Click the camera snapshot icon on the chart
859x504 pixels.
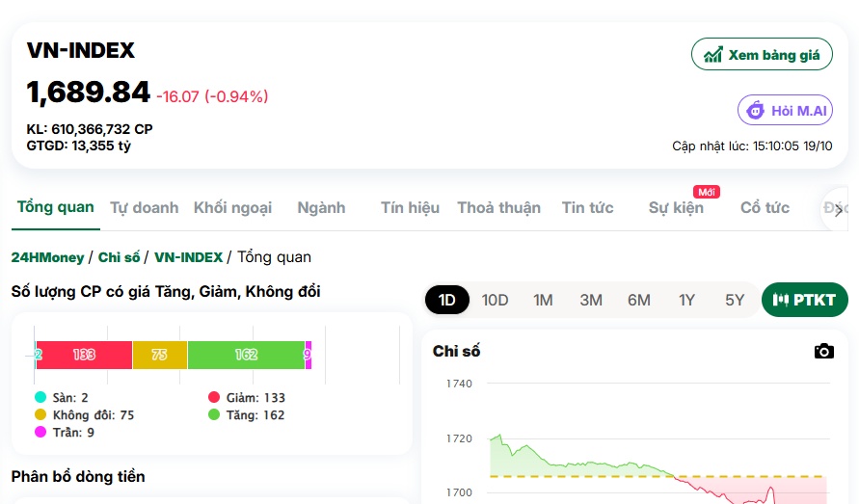point(824,351)
